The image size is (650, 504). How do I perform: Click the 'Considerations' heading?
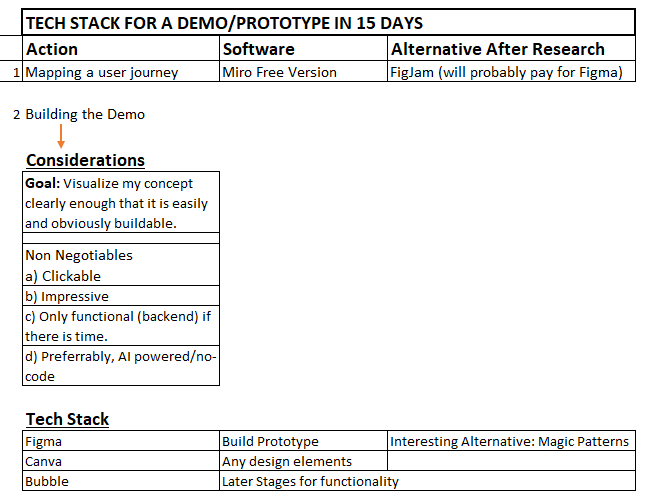(x=85, y=160)
